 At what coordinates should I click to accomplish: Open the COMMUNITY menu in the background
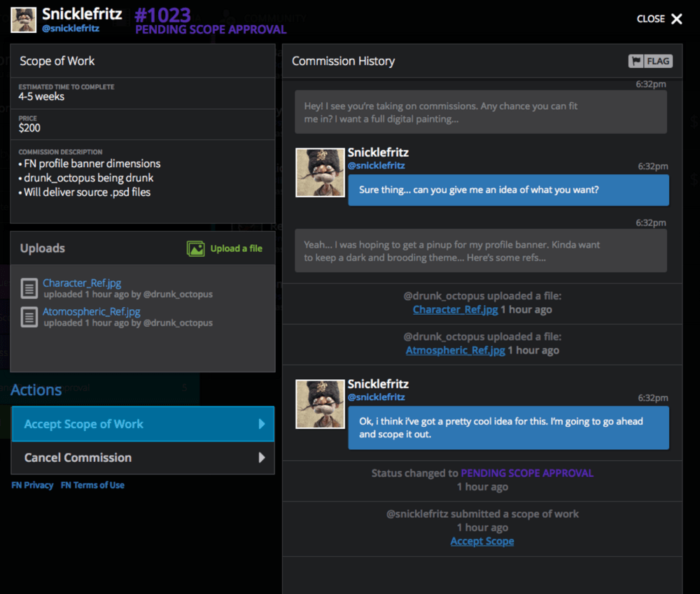click(274, 18)
